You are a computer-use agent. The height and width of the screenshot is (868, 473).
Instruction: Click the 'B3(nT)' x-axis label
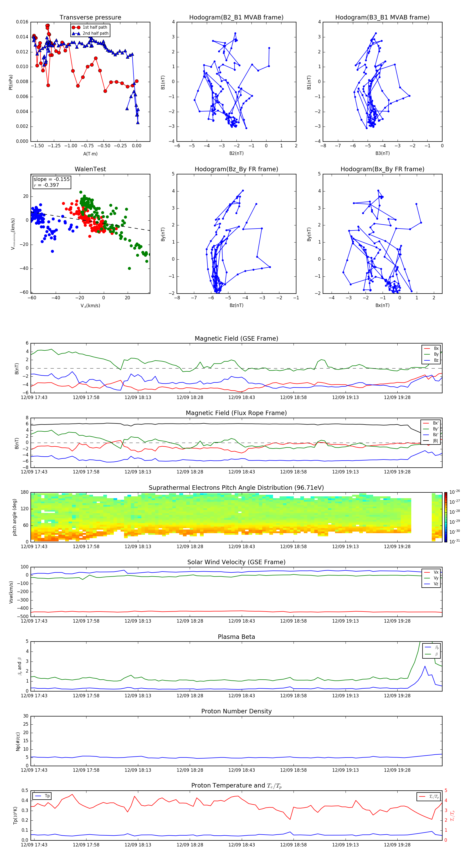[x=382, y=153]
